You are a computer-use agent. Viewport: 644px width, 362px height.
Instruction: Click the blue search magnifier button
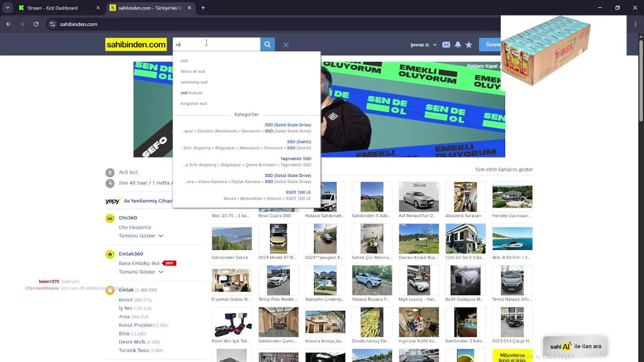[267, 44]
